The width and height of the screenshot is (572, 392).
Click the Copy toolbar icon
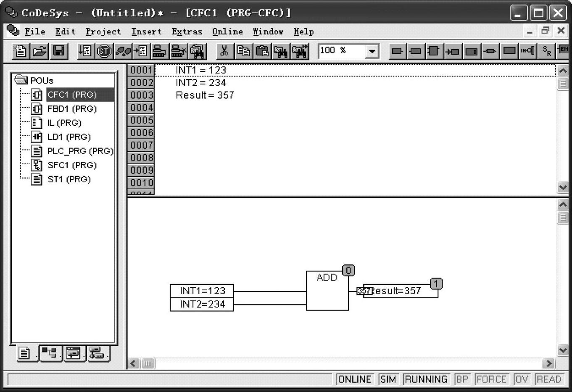(x=243, y=51)
